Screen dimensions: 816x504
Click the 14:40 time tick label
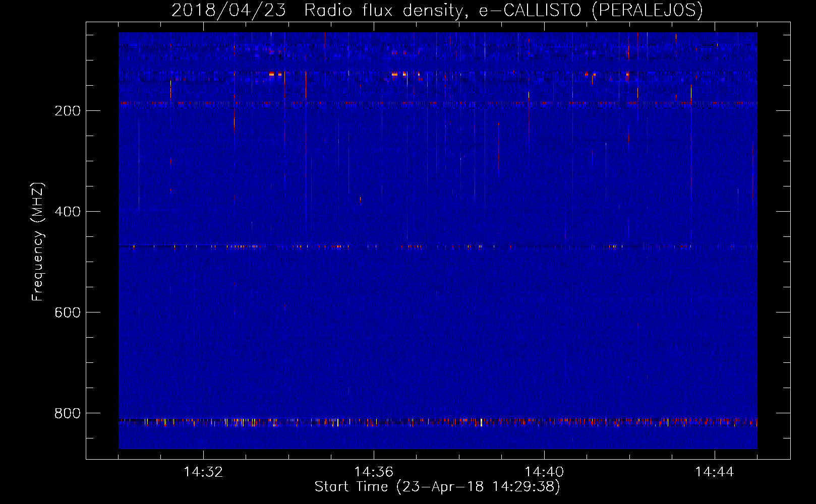544,472
